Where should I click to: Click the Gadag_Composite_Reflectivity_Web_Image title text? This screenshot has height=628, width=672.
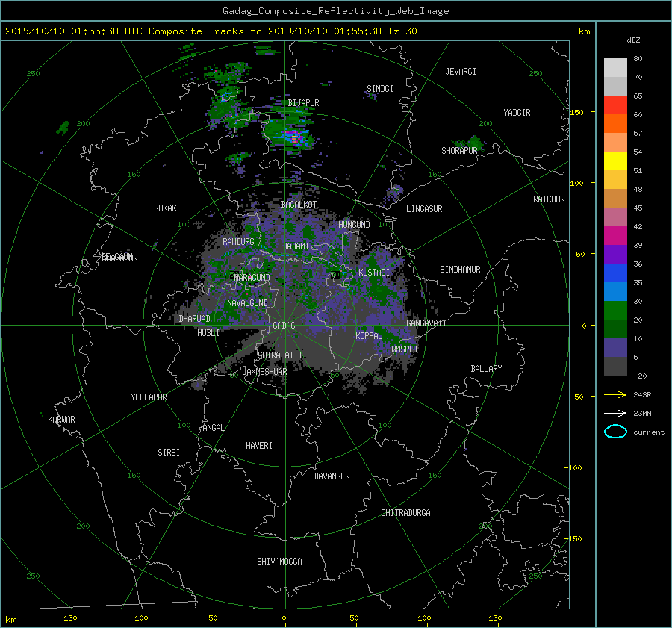pyautogui.click(x=335, y=11)
